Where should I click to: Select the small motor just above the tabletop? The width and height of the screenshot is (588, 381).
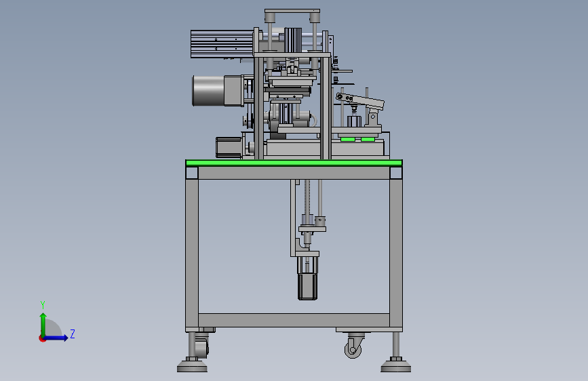229,147
